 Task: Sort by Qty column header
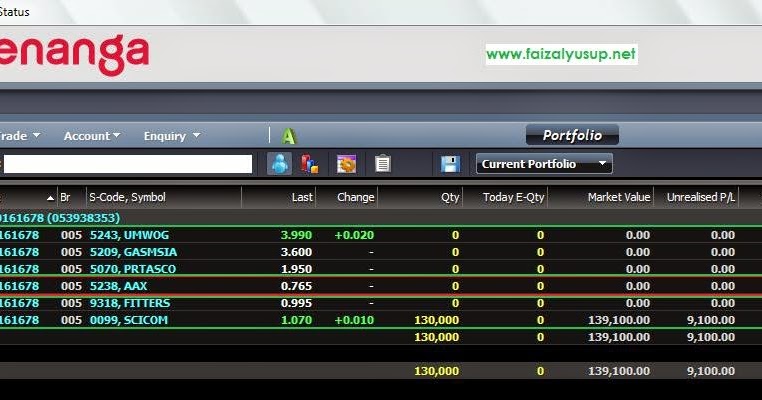[450, 197]
